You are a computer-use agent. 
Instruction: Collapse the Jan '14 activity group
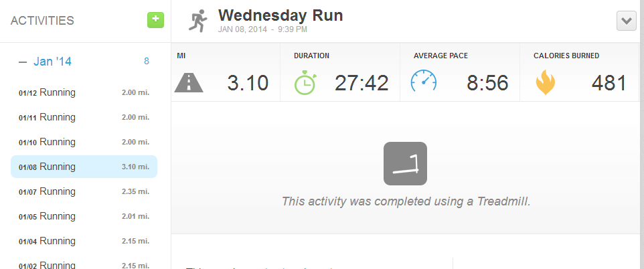click(23, 62)
